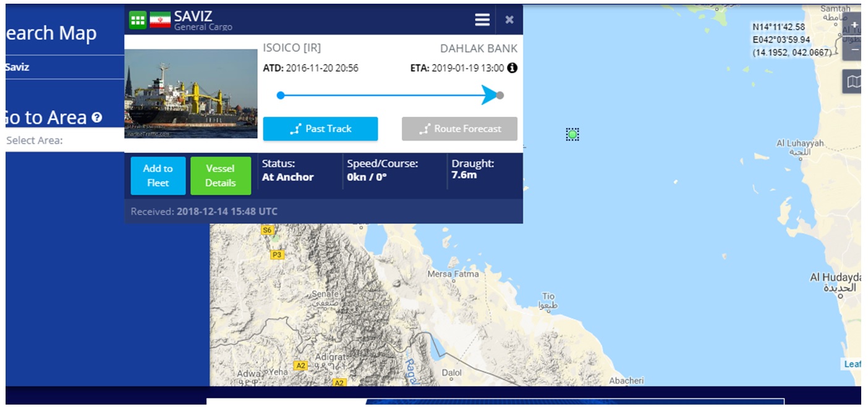Click the Senafe label on map
Screen dimensions: 868x412
pos(325,298)
